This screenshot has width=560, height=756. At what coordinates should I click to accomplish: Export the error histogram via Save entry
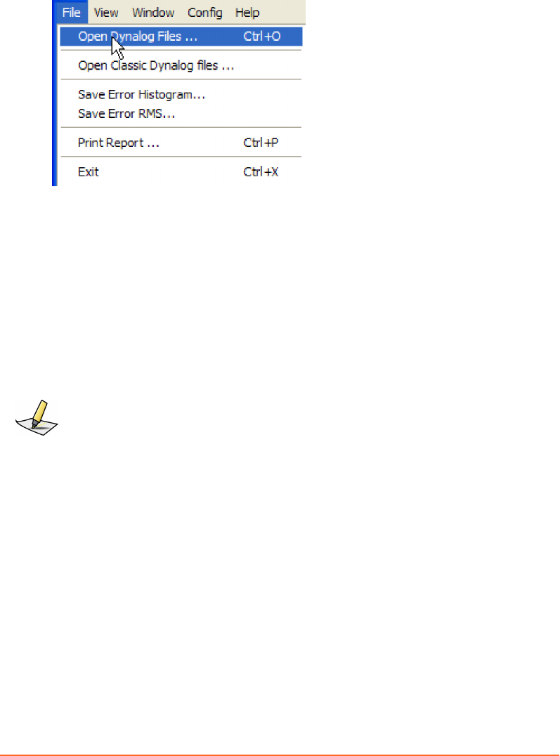181,94
